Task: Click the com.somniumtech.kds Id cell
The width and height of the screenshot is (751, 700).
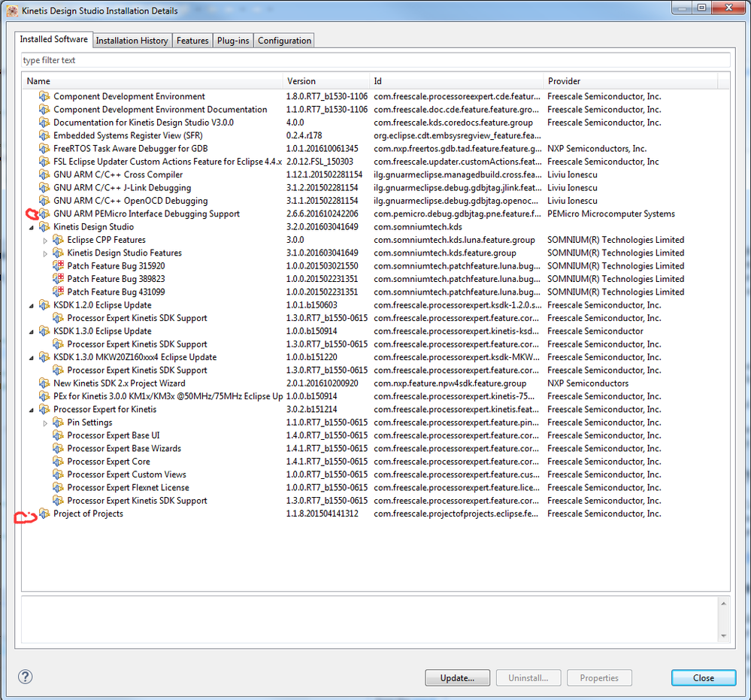Action: click(x=416, y=226)
